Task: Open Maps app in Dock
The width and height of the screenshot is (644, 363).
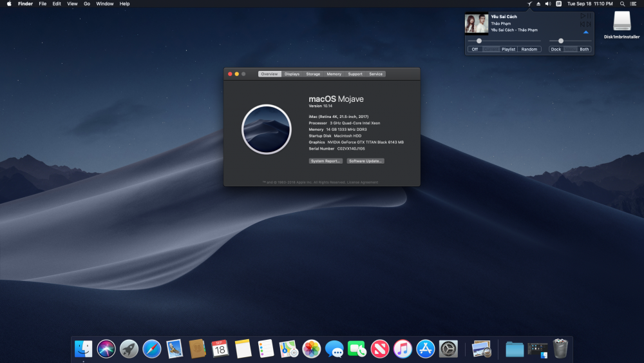Action: [289, 349]
